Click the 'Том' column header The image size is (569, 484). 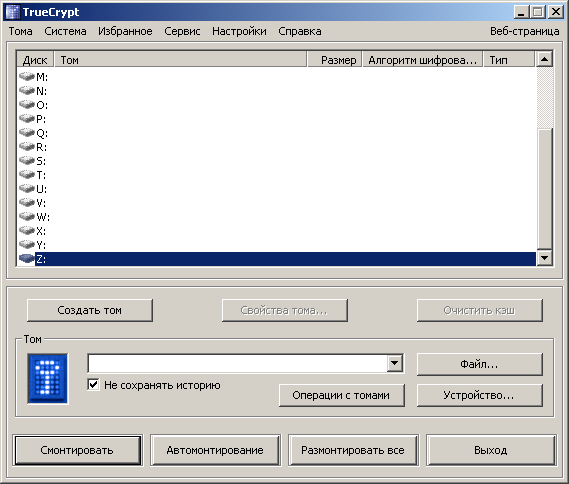[181, 60]
